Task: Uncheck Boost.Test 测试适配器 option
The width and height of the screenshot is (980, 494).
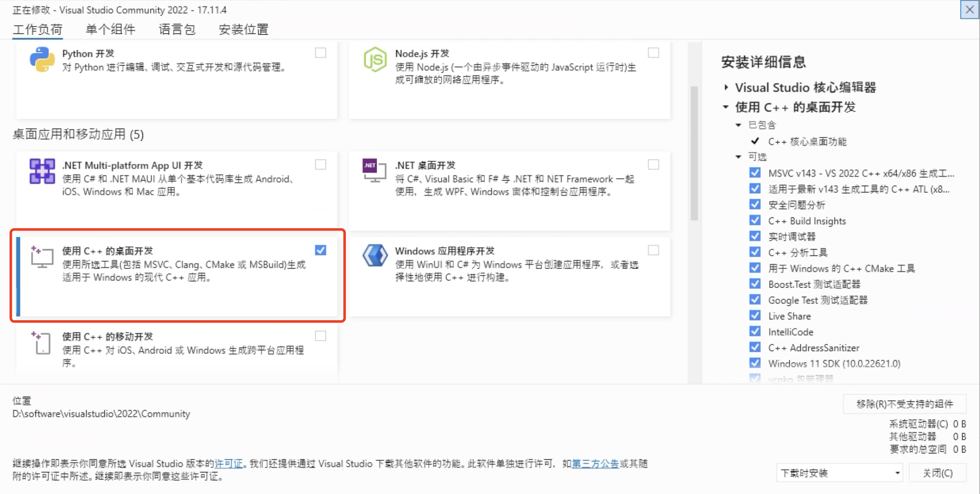Action: [755, 284]
